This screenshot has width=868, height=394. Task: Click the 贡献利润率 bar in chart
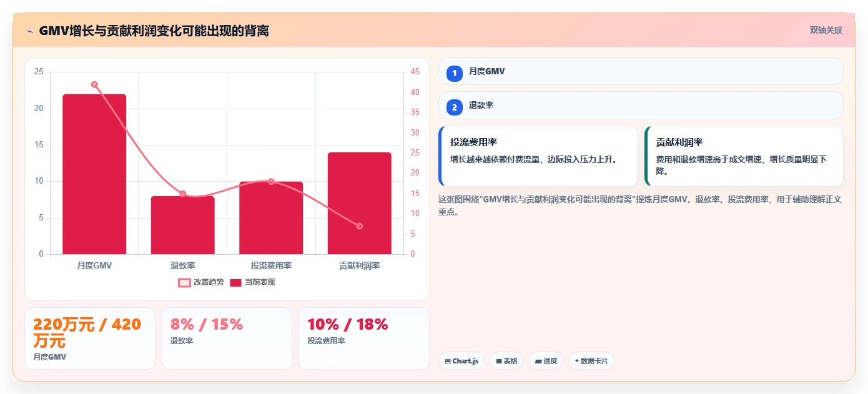(x=360, y=203)
